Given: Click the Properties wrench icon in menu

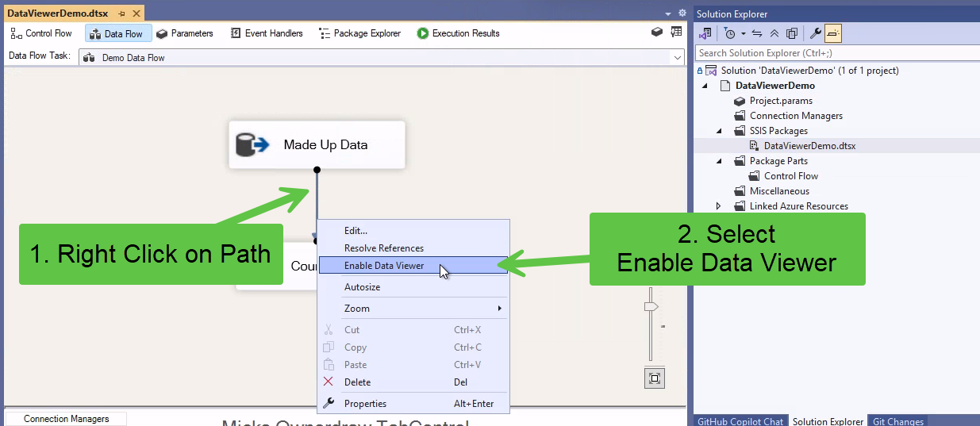Looking at the screenshot, I should pyautogui.click(x=329, y=403).
